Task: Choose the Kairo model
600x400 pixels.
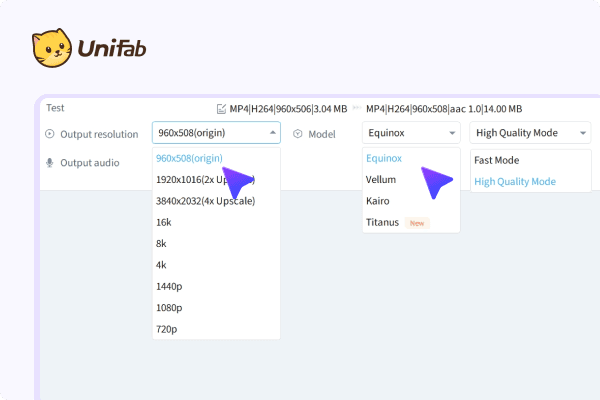Action: coord(379,201)
